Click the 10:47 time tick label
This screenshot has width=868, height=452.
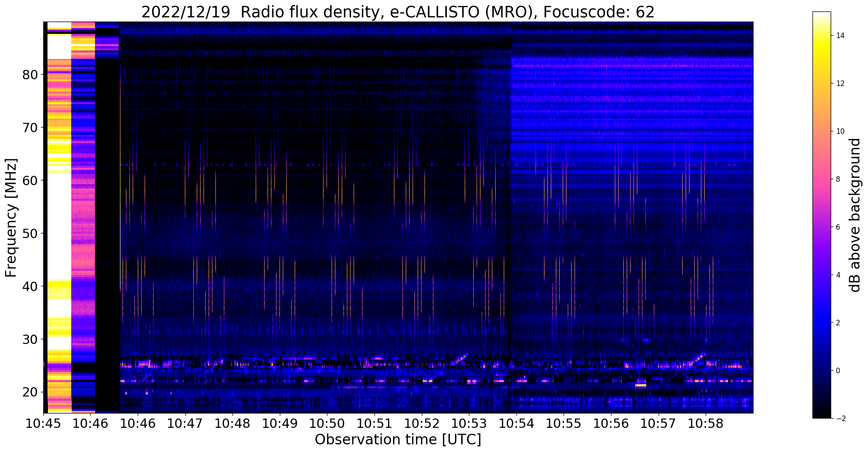(185, 424)
